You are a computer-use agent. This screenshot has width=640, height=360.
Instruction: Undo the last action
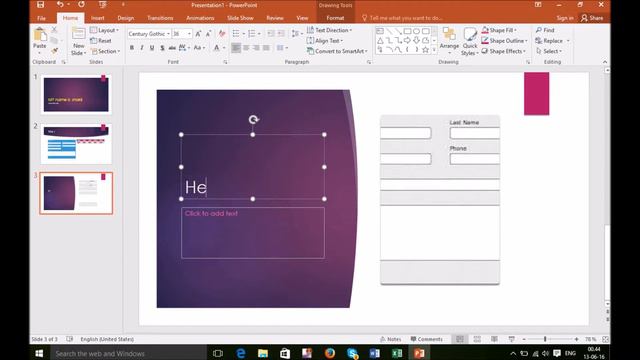click(60, 4)
